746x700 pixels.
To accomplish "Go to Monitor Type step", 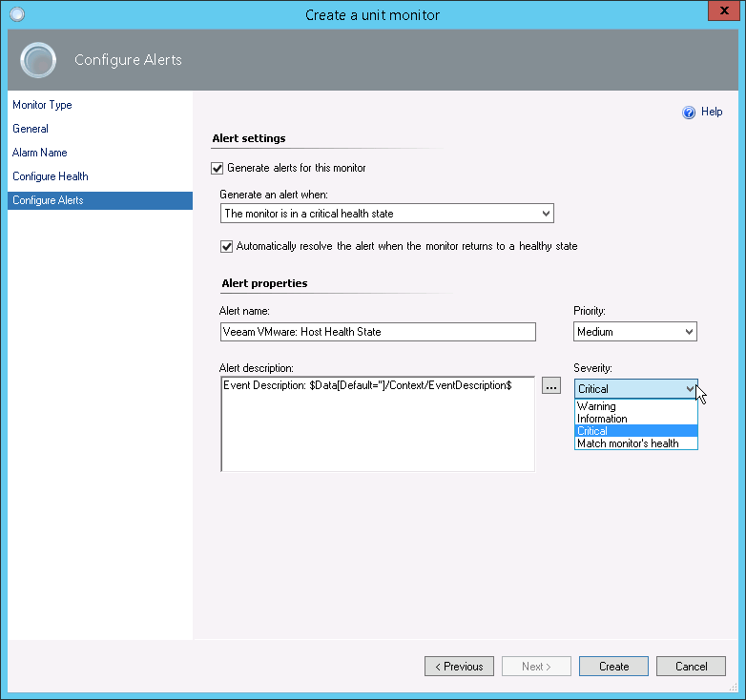I will click(x=42, y=105).
